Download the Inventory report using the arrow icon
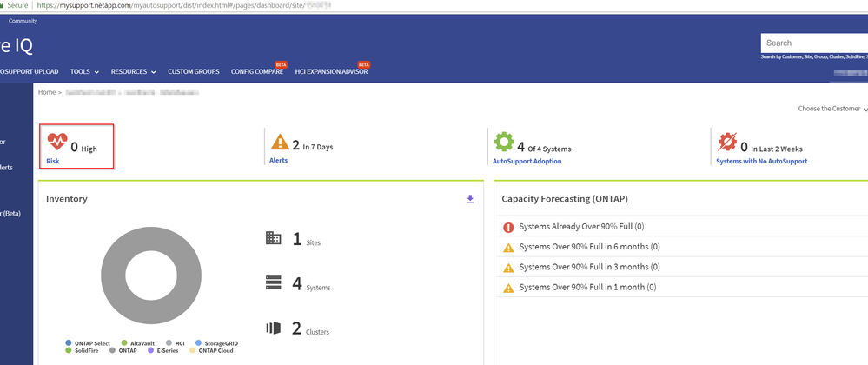 [x=470, y=199]
